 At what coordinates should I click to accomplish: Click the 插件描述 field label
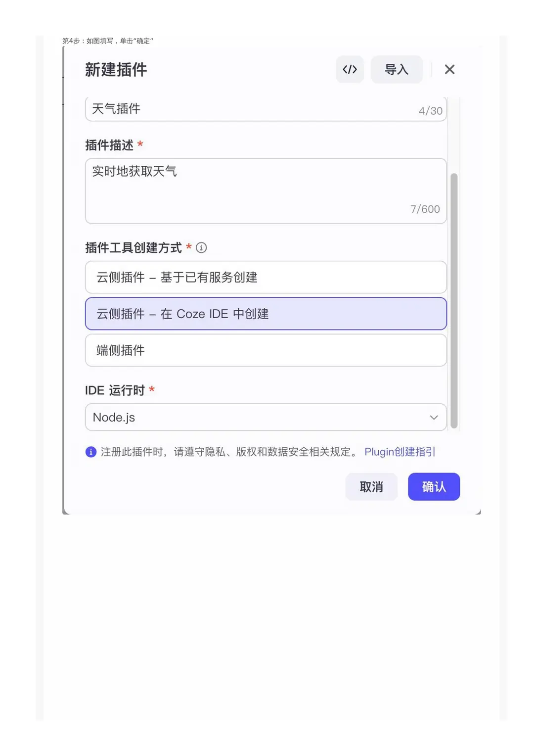(x=109, y=145)
